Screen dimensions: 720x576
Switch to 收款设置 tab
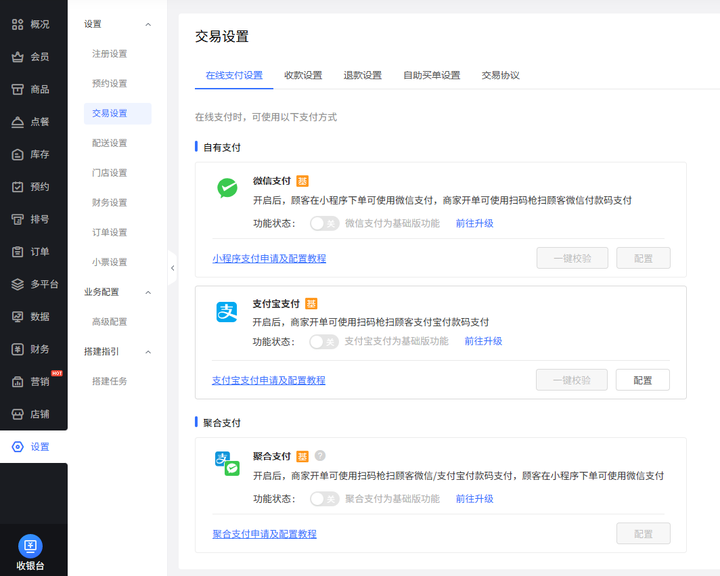point(303,75)
